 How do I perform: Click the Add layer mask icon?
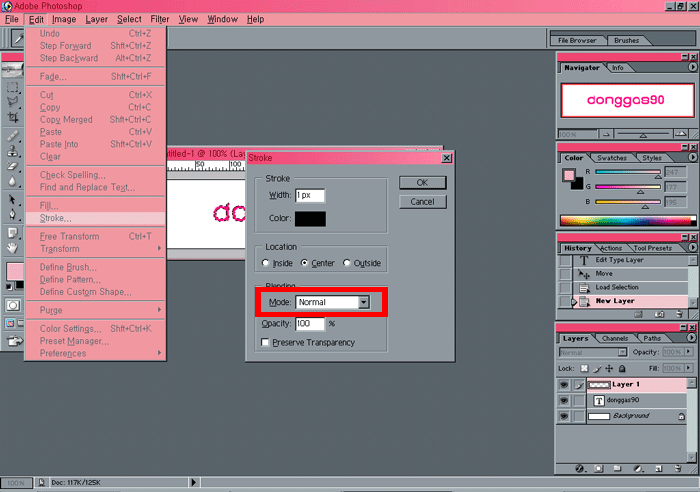[599, 468]
